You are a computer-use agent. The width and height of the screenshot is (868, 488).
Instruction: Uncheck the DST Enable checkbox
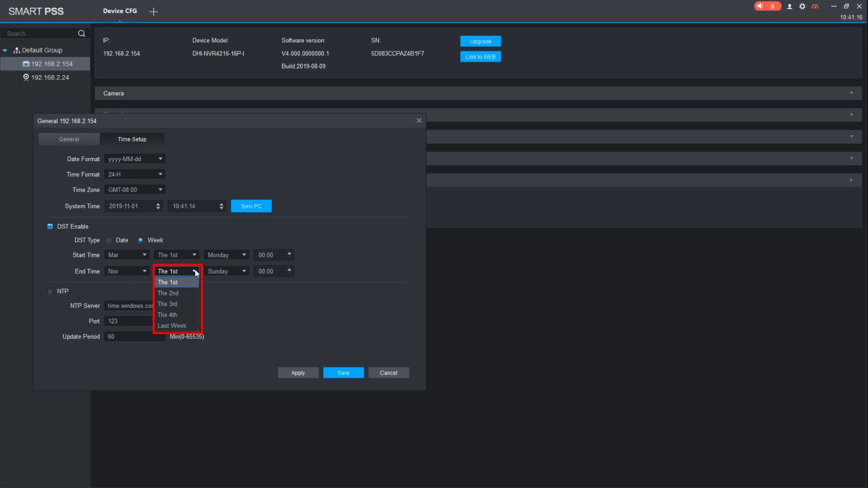(x=50, y=226)
